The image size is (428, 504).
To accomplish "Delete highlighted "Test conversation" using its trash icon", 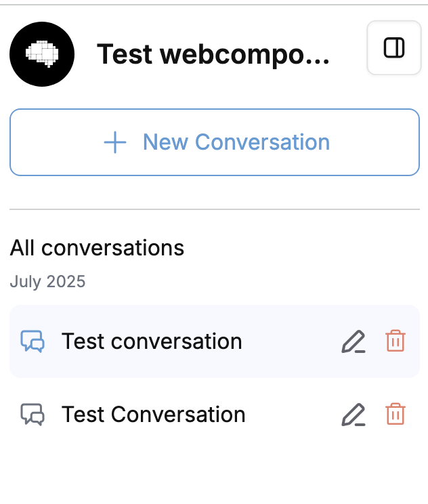I will coord(395,341).
